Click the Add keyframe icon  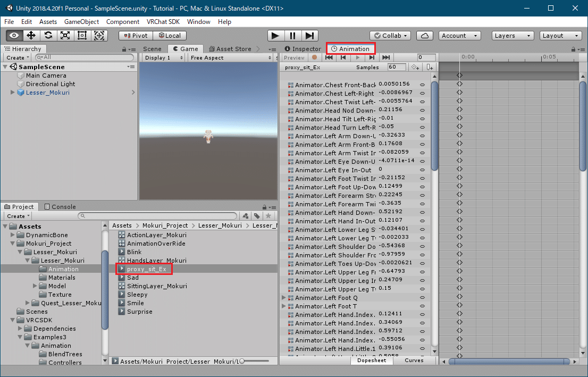[x=415, y=67]
